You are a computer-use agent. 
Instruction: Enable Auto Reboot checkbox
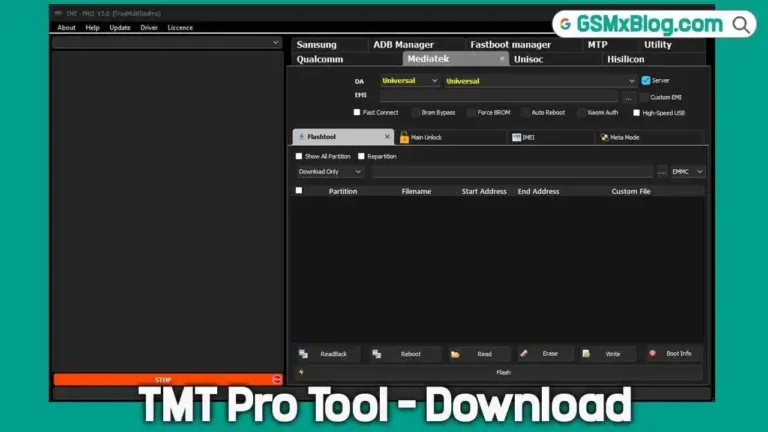click(x=525, y=113)
